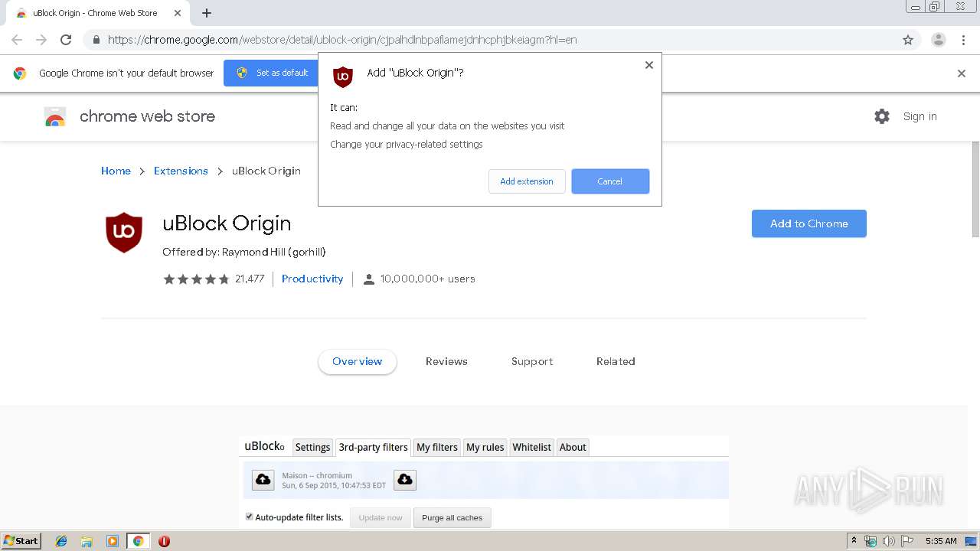The image size is (980, 551).
Task: Click upload cloud icon in screenshot
Action: pyautogui.click(x=263, y=480)
